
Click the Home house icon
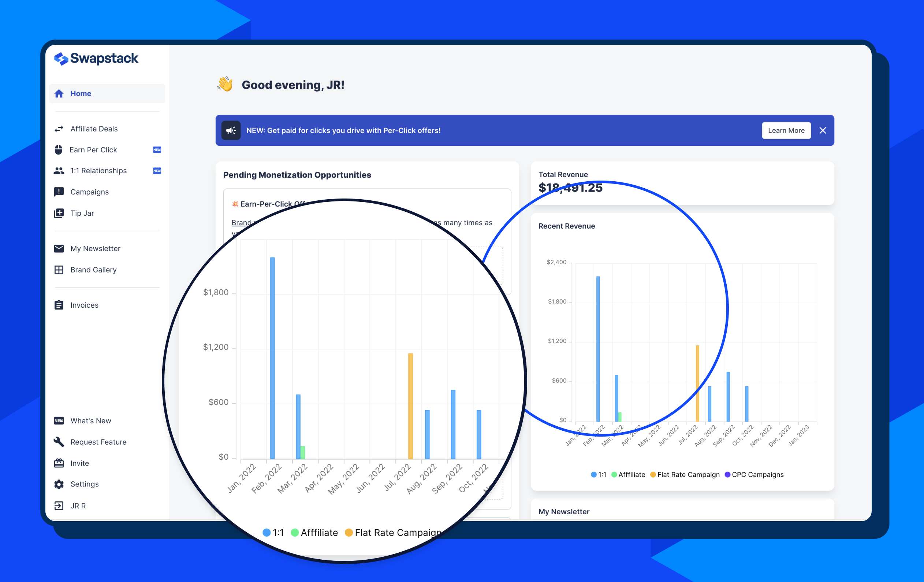[59, 94]
